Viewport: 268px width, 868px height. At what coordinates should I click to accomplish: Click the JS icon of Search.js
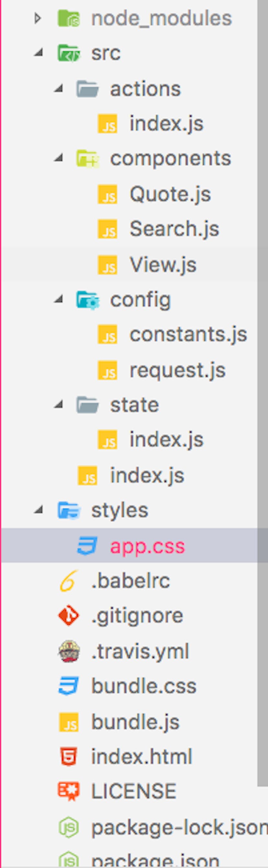point(107,229)
